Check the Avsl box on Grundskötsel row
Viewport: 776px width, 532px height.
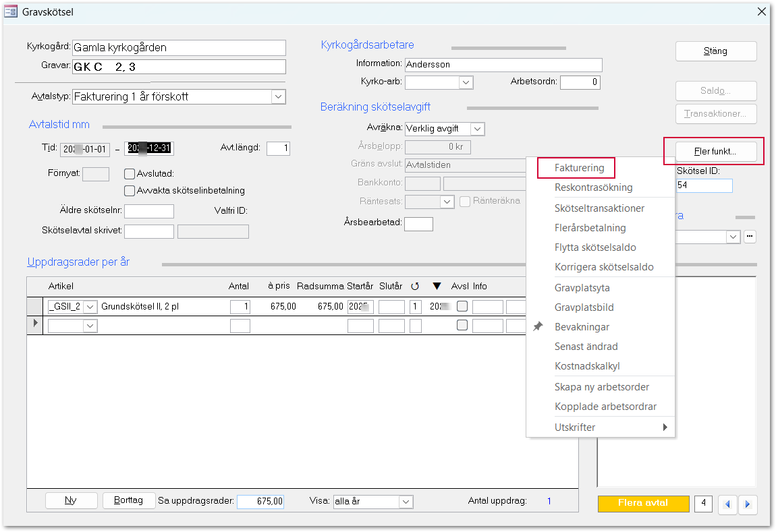click(462, 306)
